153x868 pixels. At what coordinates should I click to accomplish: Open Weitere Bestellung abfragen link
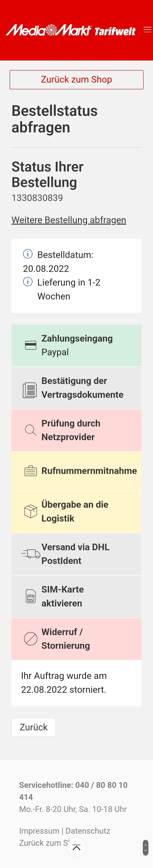click(x=69, y=220)
